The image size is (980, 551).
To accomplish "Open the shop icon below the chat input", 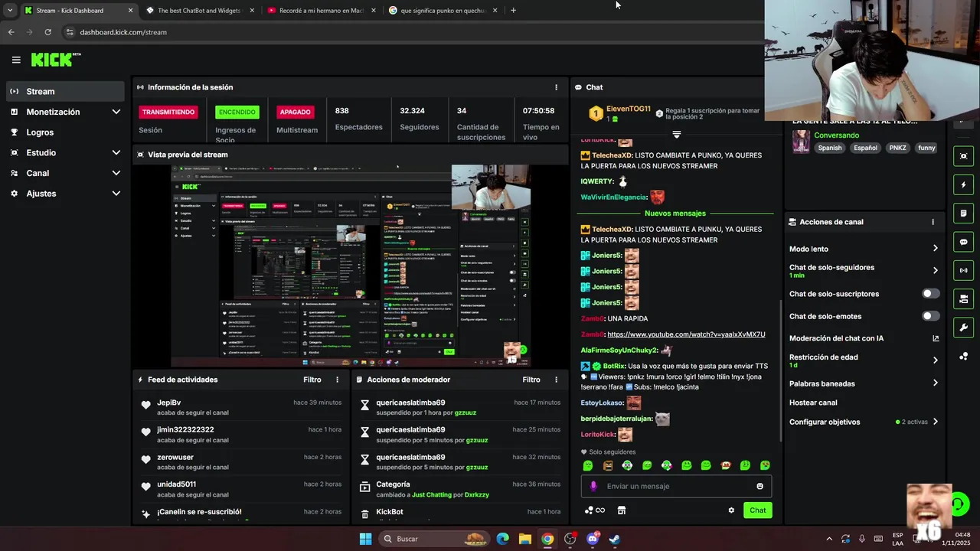I will [x=622, y=510].
